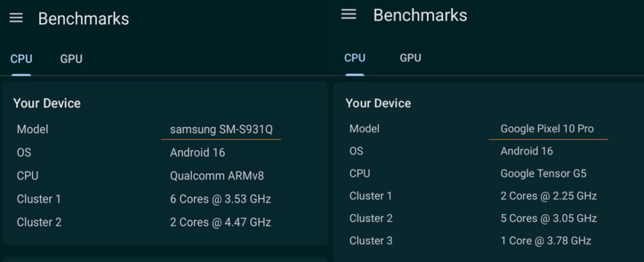Viewport: 644px width, 262px height.
Task: Click Your Device heading on Pixel screen
Action: (378, 103)
